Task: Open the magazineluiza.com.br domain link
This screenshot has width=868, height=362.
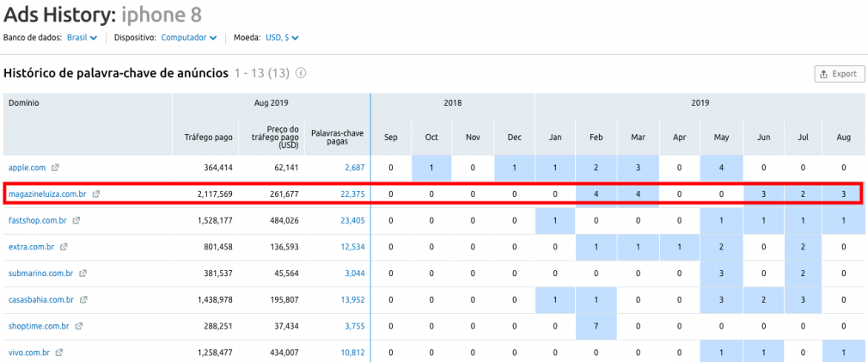Action: [48, 194]
